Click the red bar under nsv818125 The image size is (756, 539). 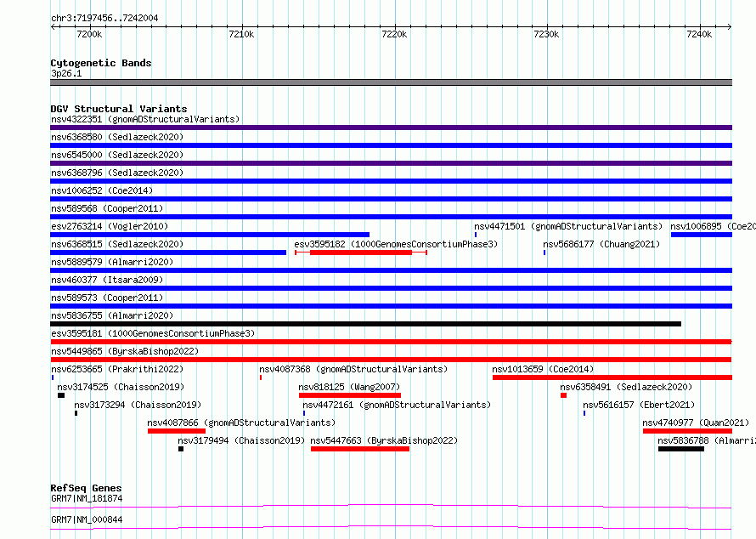pyautogui.click(x=350, y=395)
